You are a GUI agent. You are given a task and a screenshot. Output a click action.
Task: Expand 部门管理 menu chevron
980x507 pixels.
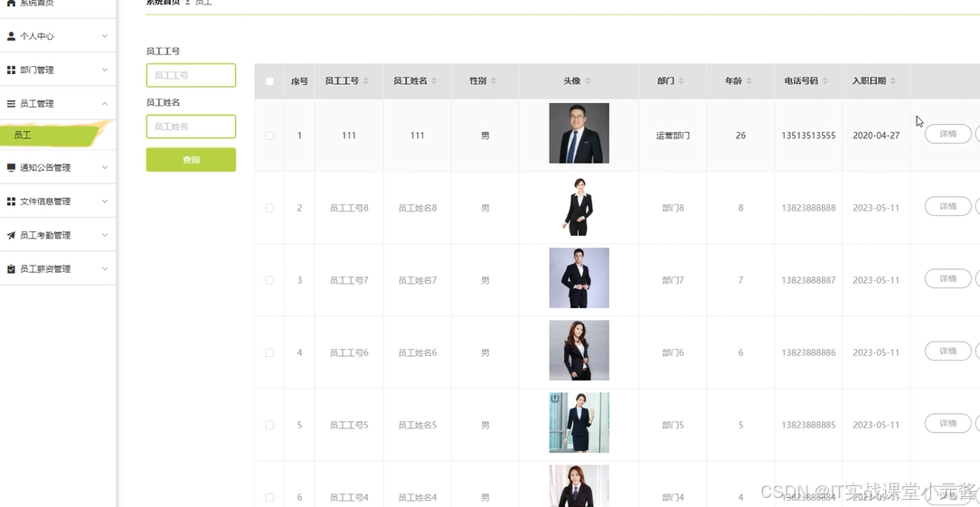(x=104, y=70)
